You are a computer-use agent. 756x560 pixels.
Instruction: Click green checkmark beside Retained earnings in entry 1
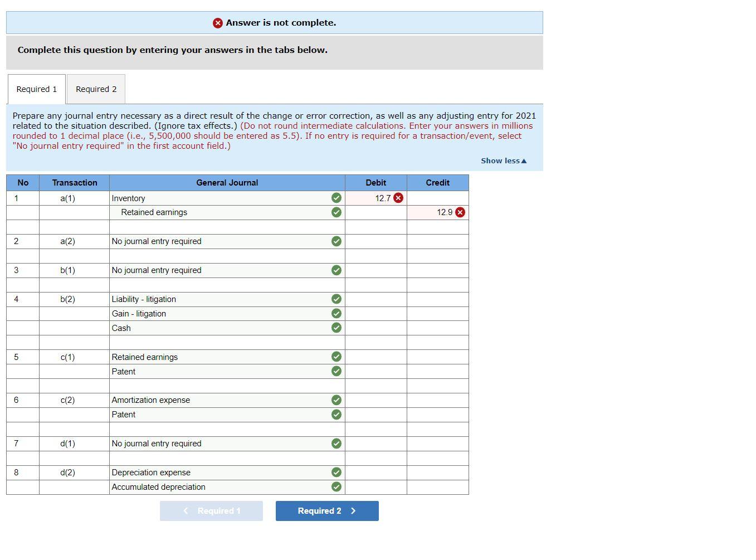click(336, 212)
